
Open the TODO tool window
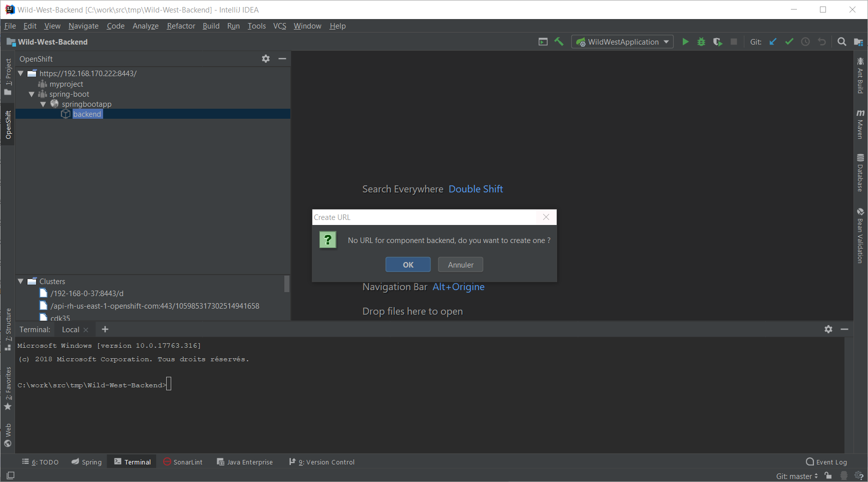pyautogui.click(x=40, y=462)
